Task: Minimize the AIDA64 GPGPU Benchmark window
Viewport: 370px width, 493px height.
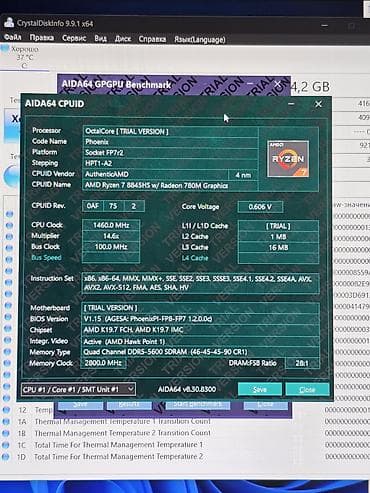Action: click(250, 83)
